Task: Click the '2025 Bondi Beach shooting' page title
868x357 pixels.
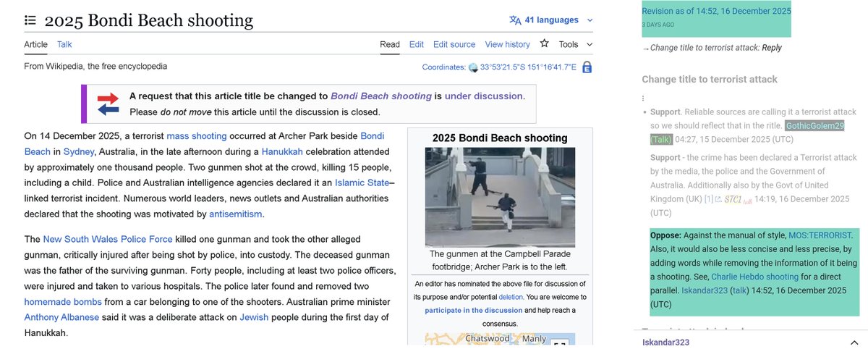Action: click(x=148, y=20)
